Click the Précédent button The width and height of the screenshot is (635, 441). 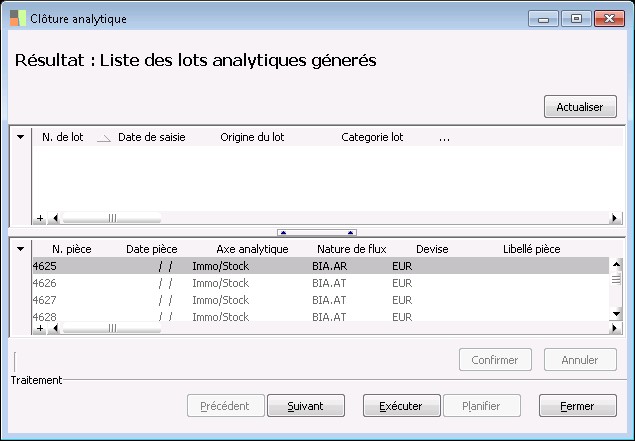(x=226, y=406)
